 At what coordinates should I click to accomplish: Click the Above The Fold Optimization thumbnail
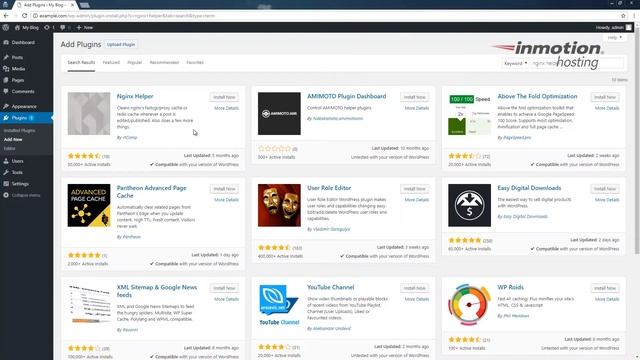pos(469,113)
